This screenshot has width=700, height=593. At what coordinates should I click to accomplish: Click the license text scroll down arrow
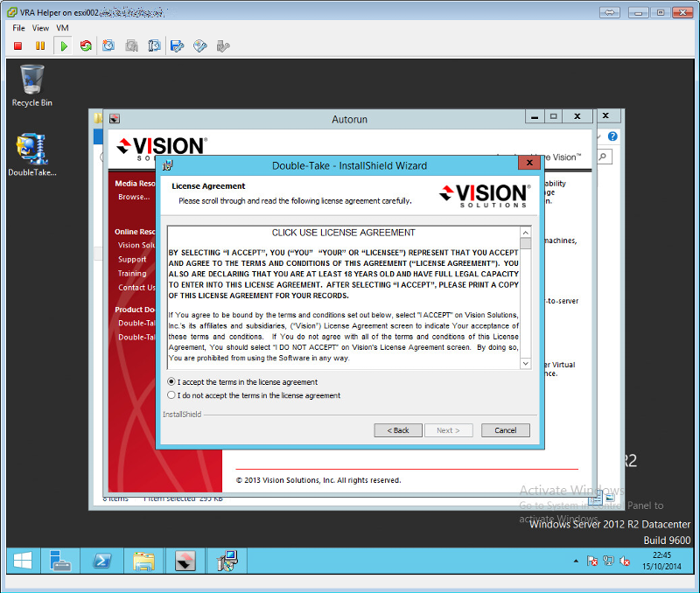[526, 364]
